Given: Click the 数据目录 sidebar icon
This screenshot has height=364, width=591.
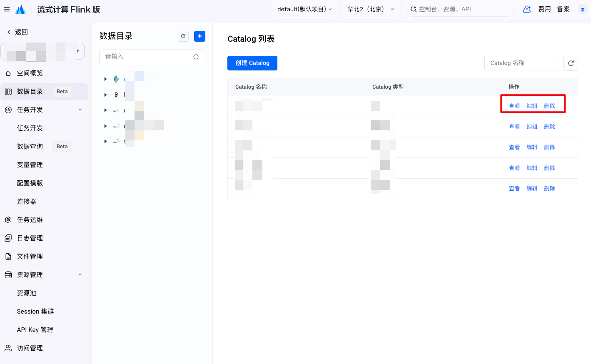Looking at the screenshot, I should pyautogui.click(x=8, y=92).
